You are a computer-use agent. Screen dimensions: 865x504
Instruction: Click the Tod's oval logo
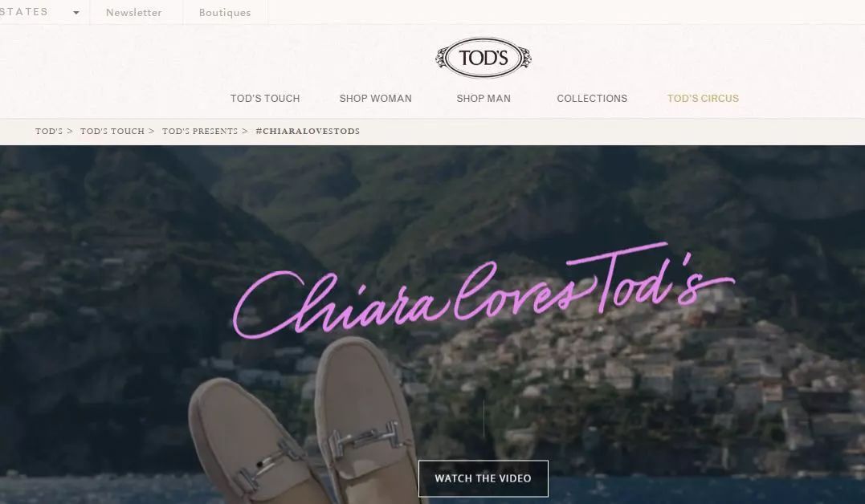(484, 57)
